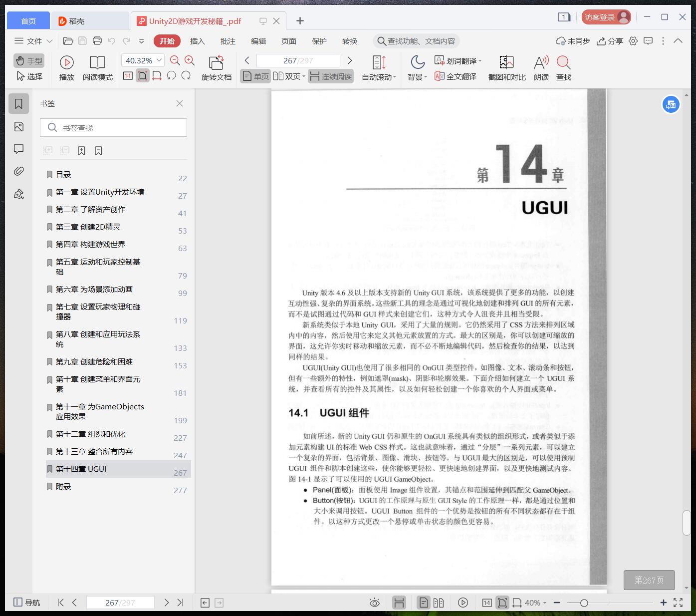Start Read aloud
Viewport: 696px width, 616px height.
tap(541, 68)
